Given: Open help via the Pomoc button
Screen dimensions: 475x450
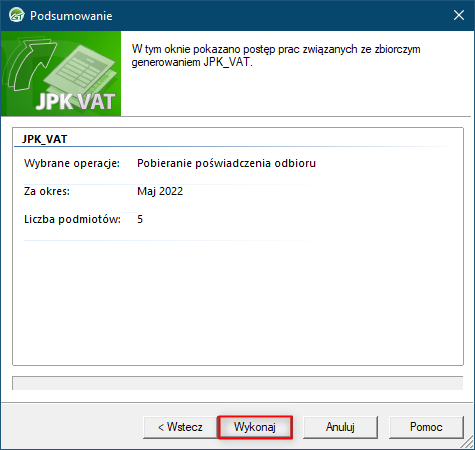Looking at the screenshot, I should pyautogui.click(x=426, y=427).
